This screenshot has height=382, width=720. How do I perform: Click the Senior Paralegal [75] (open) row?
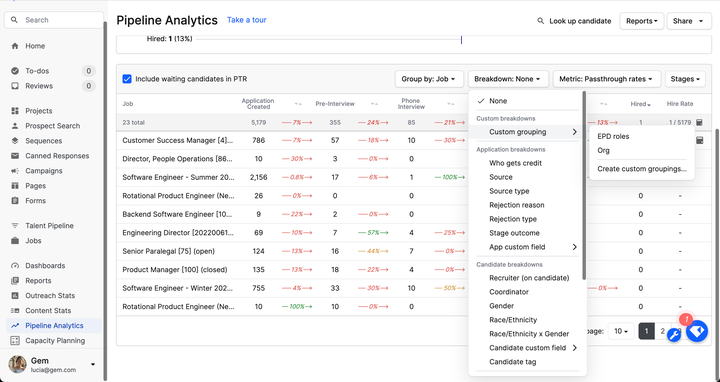click(168, 251)
